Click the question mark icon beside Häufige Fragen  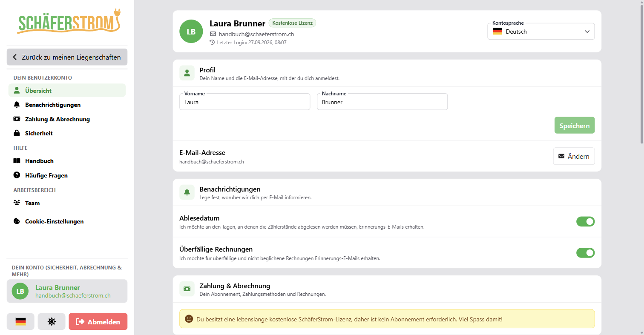click(17, 175)
